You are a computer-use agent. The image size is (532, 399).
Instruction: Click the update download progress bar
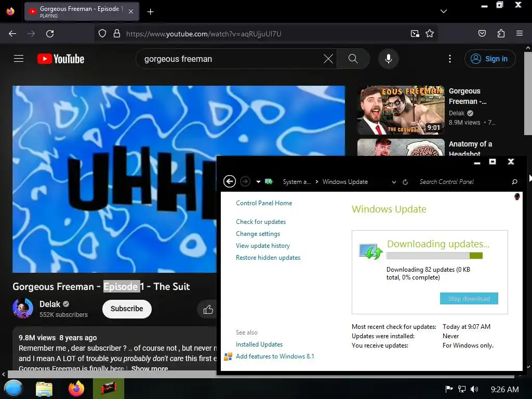click(434, 256)
